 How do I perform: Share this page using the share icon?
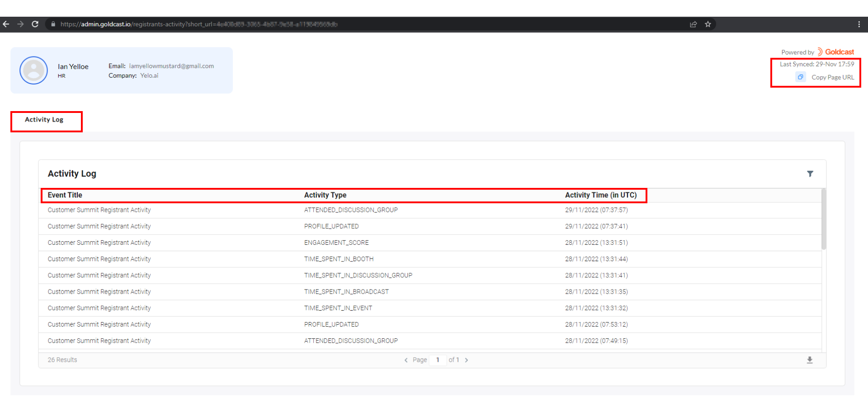coord(693,24)
